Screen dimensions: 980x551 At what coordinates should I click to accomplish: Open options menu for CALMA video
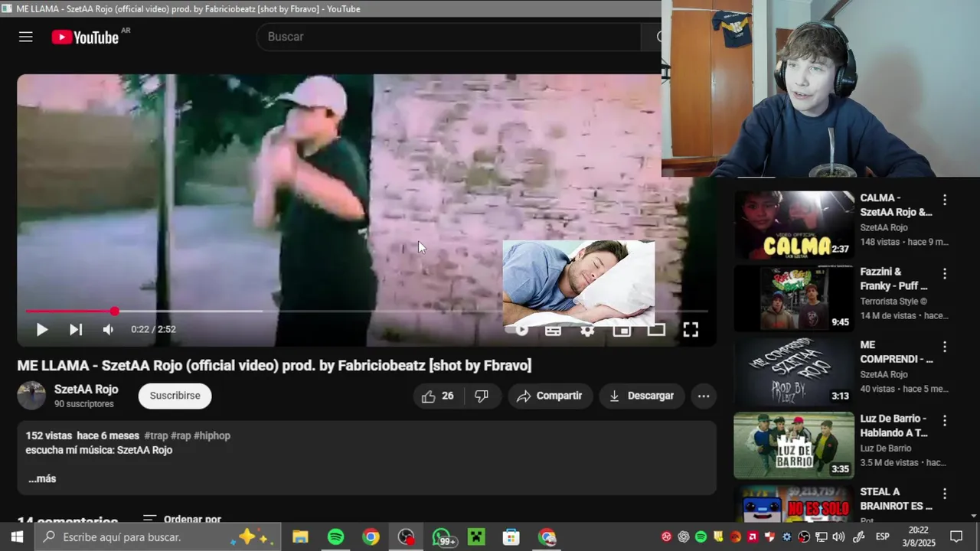(945, 200)
